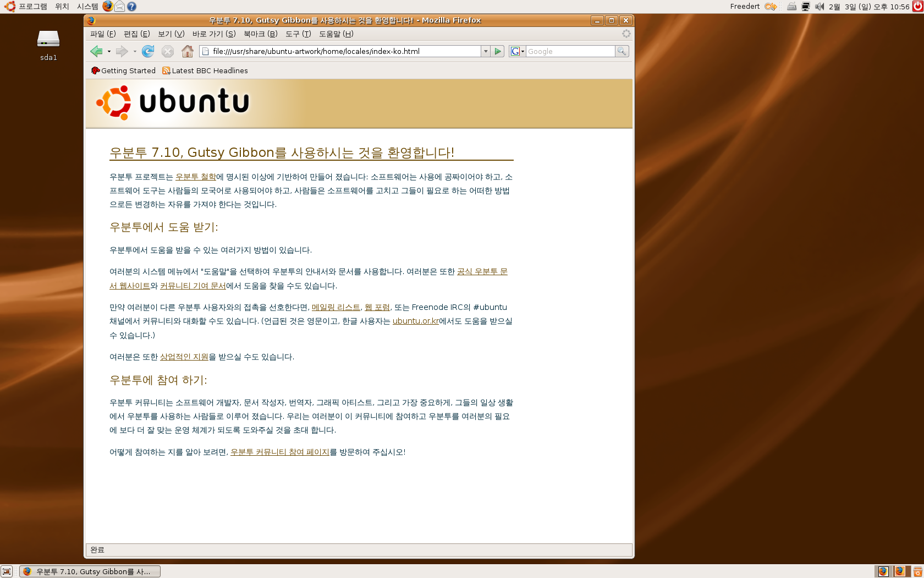Screen dimensions: 924x578
Task: Open Latest BBC Headlines feed bookmark
Action: [205, 70]
